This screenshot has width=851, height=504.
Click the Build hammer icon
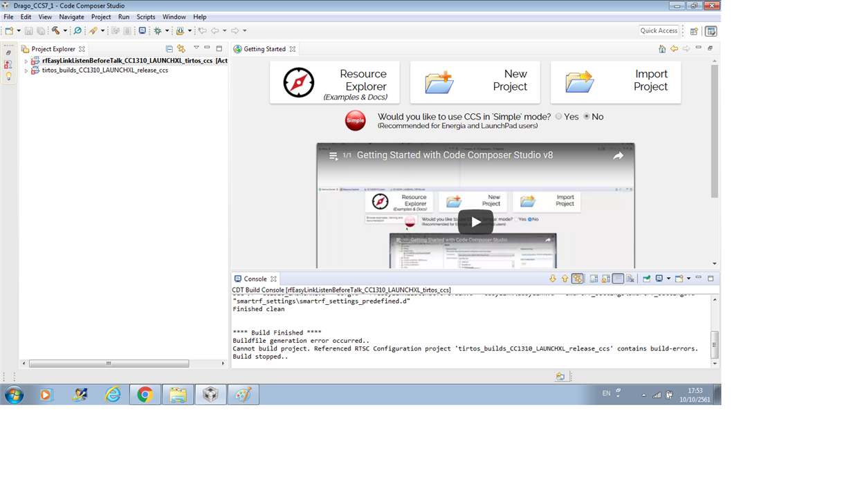coord(56,30)
